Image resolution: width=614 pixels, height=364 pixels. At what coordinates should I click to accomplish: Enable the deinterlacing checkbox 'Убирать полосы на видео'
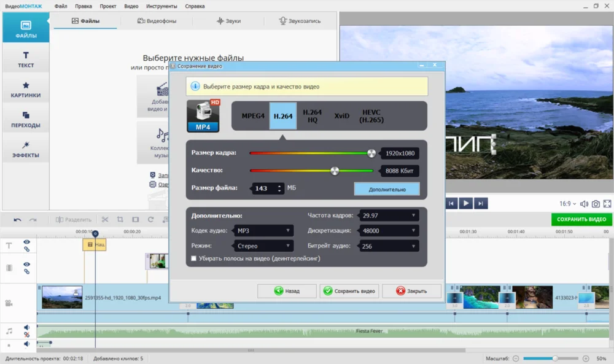(x=194, y=258)
